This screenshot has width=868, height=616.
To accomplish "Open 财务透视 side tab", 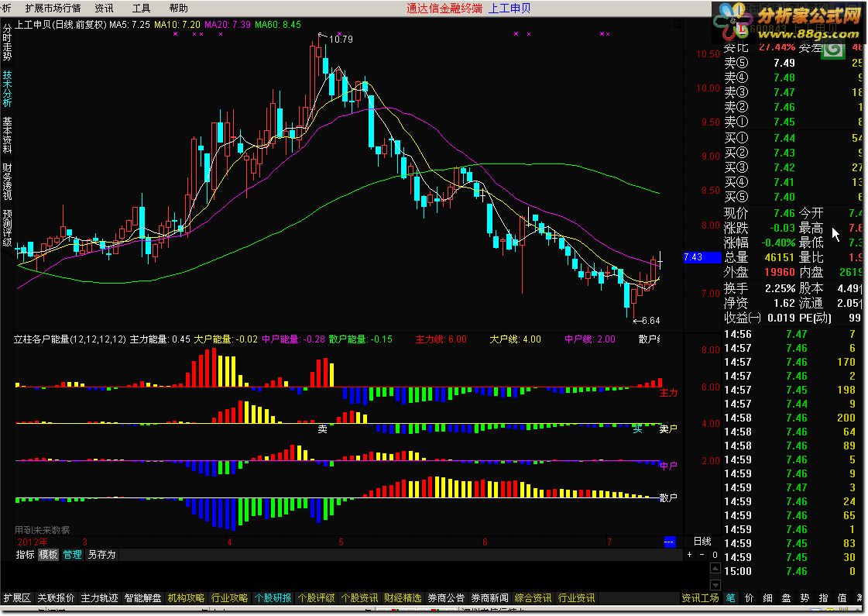I will (x=7, y=181).
